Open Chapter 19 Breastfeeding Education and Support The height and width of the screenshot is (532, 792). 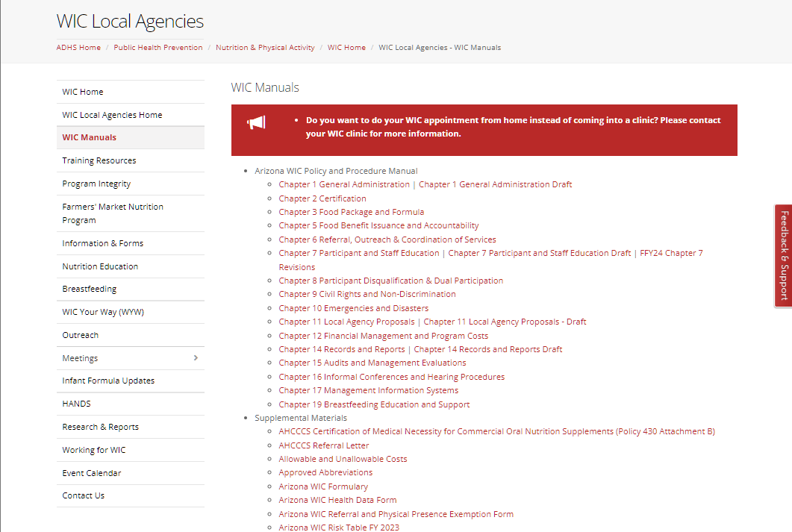[374, 404]
